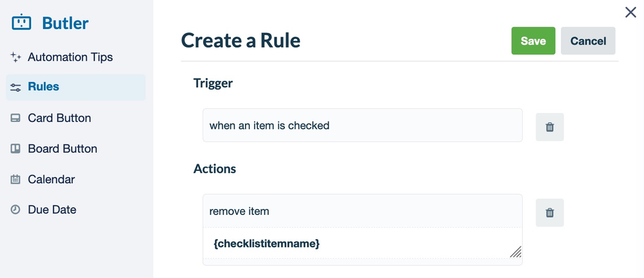Click the Board Button icon in sidebar
Viewport: 644px width, 278px height.
pos(15,149)
